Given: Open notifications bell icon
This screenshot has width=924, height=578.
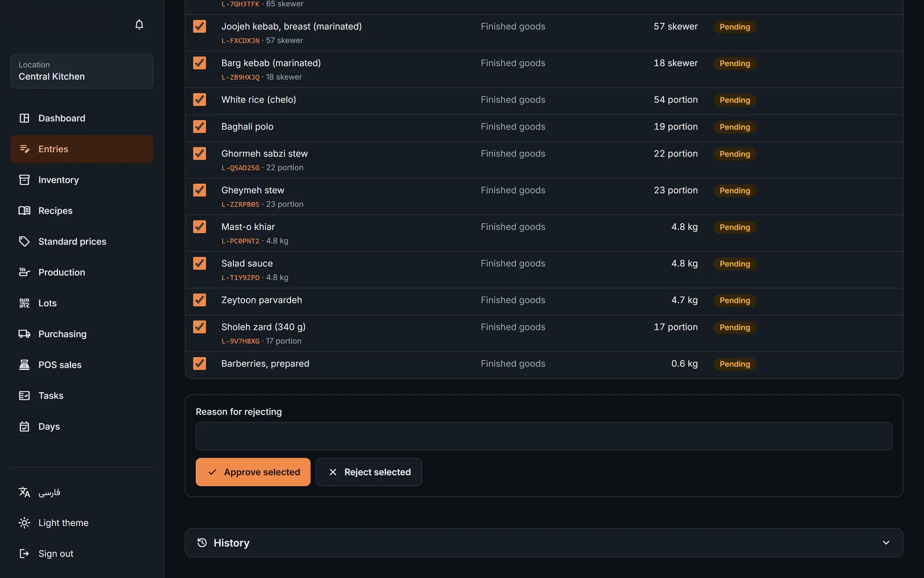Looking at the screenshot, I should [139, 24].
